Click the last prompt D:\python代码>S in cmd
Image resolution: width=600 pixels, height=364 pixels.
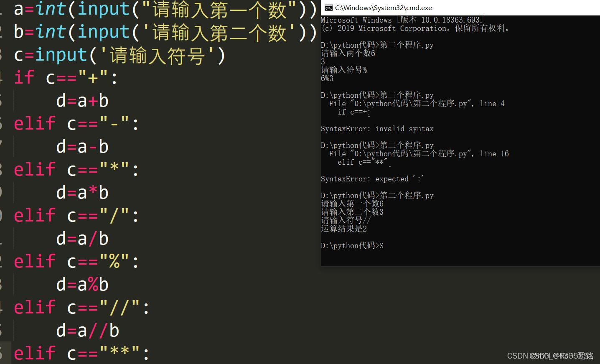(x=352, y=246)
